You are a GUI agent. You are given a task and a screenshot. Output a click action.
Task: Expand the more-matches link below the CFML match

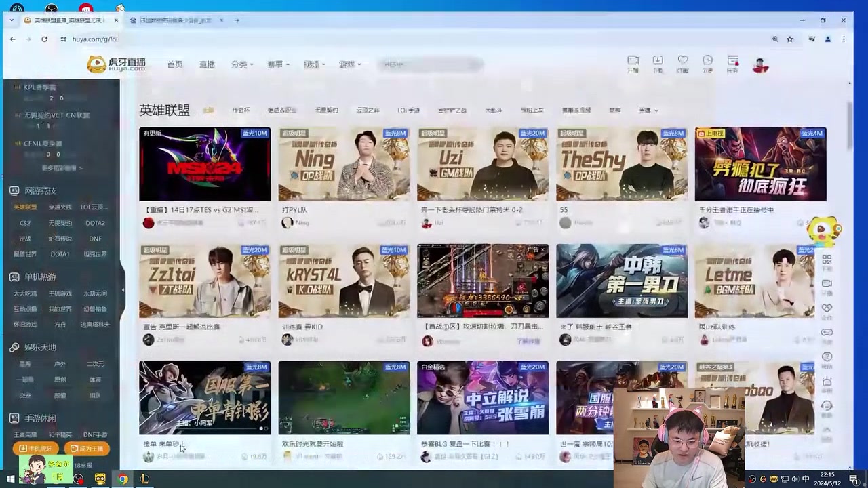coord(62,168)
